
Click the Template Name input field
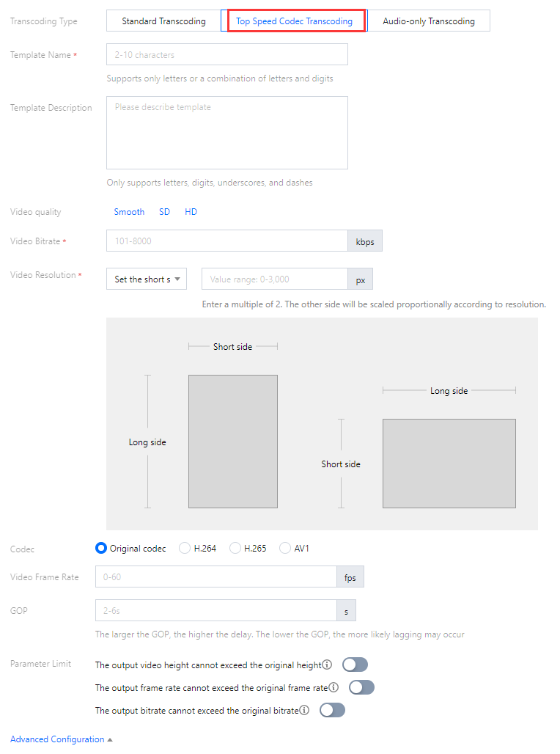tap(226, 55)
